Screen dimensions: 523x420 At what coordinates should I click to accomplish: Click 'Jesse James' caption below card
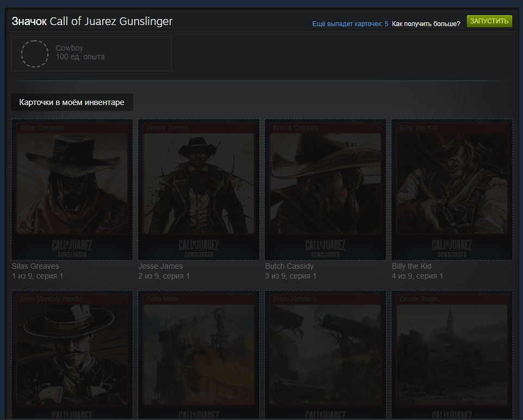coord(160,266)
